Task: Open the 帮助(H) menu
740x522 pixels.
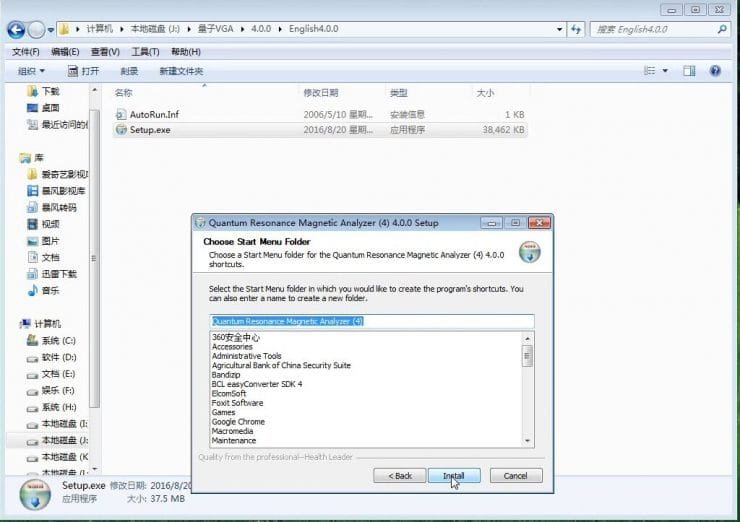Action: click(x=186, y=52)
